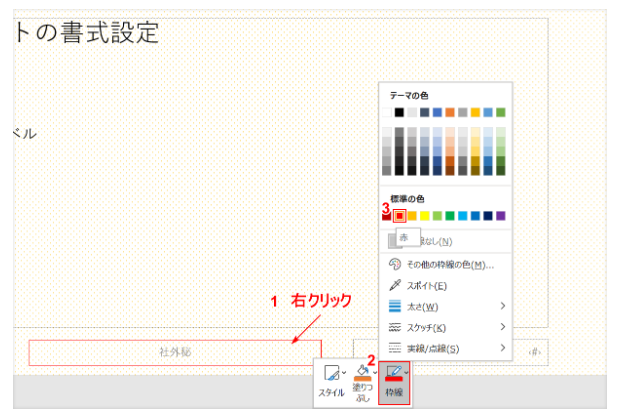Expand the 実線/点線 (Dashes) submenu arrow
The height and width of the screenshot is (419, 624).
pyautogui.click(x=502, y=348)
